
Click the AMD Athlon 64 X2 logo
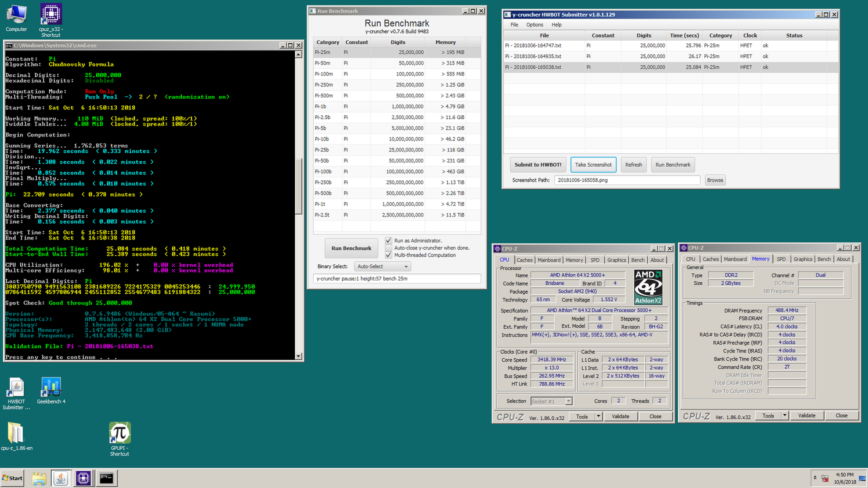coord(648,287)
